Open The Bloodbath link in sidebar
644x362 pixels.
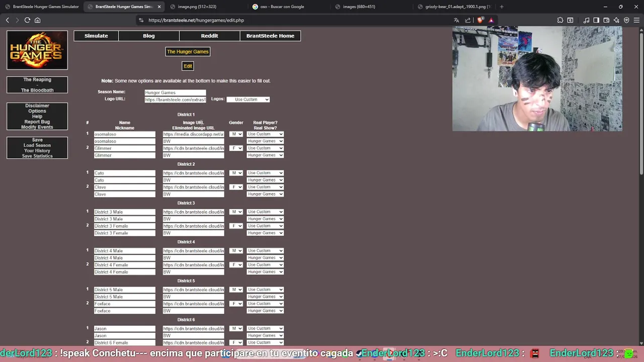37,90
